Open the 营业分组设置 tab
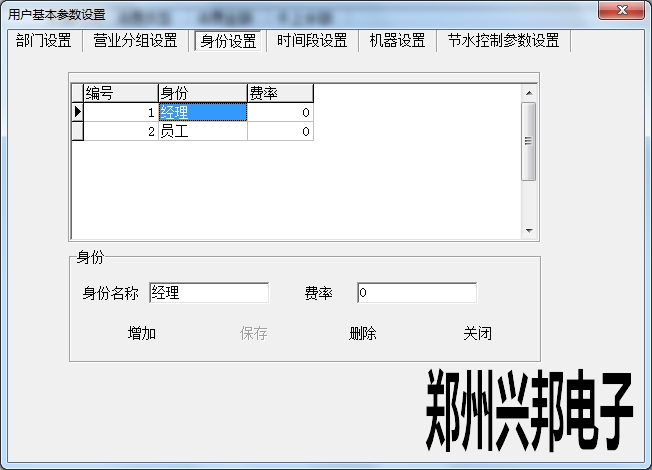The height and width of the screenshot is (470, 652). (x=135, y=41)
